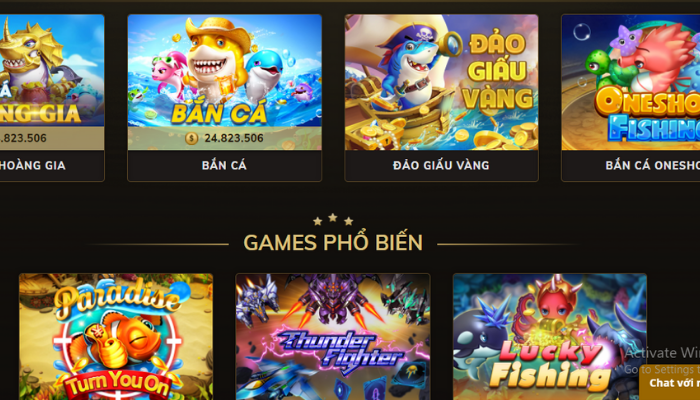
Task: Open the Đảo Giấu Vàng pirate shark image
Action: pos(441,82)
